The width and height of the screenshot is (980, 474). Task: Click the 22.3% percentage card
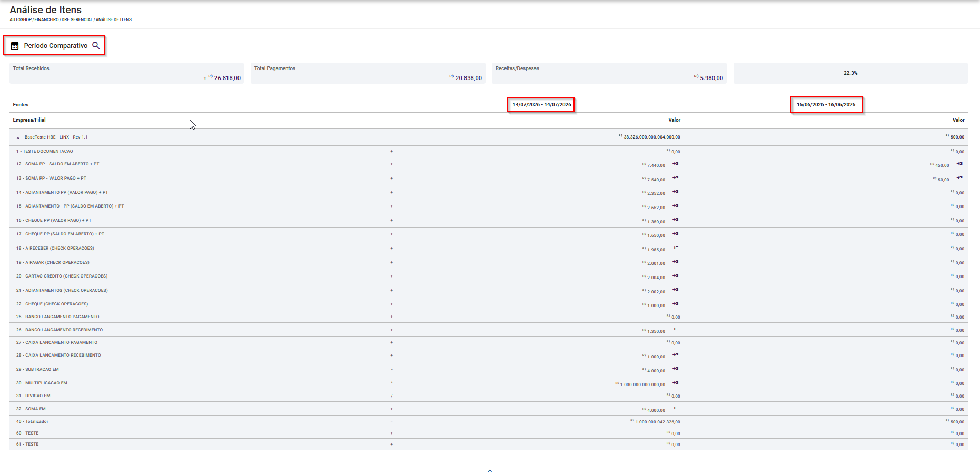(x=850, y=73)
